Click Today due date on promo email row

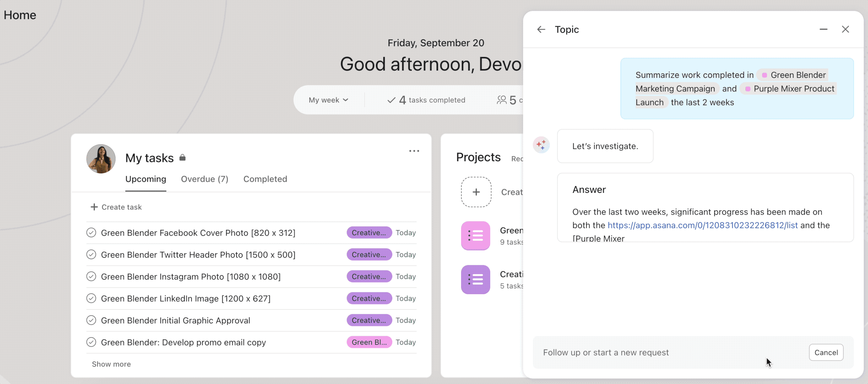coord(406,342)
